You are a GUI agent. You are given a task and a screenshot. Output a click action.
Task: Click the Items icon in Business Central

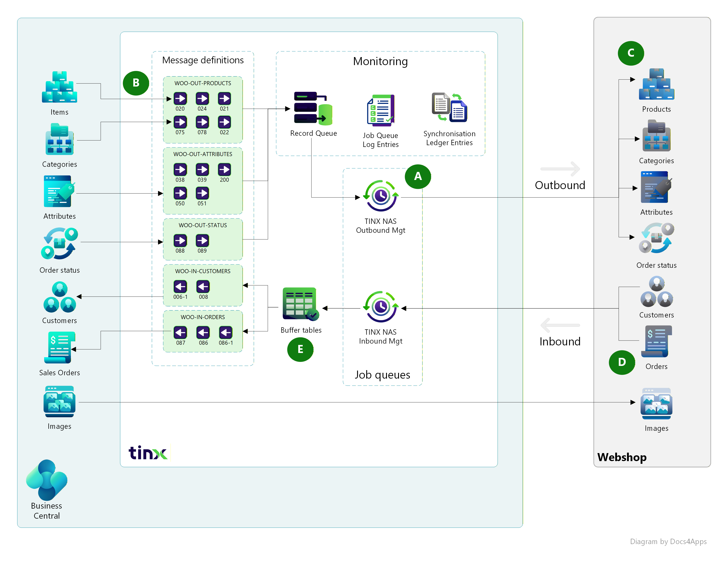pos(59,87)
